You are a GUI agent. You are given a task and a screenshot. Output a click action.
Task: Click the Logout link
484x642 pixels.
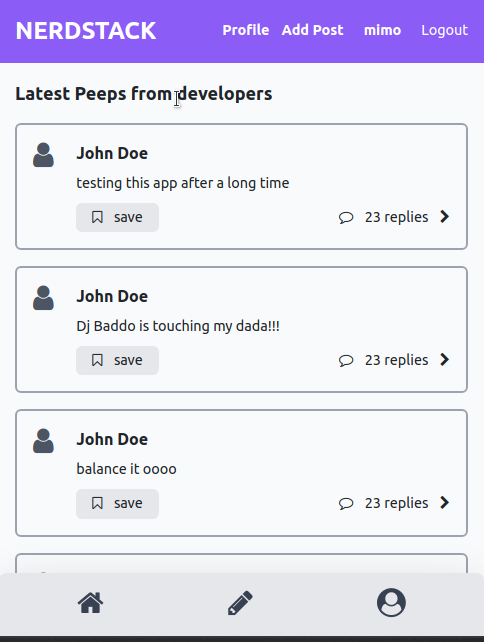(x=445, y=30)
